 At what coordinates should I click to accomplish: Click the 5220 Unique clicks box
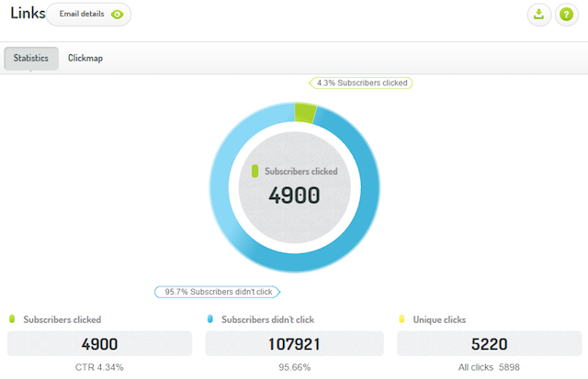tap(490, 343)
